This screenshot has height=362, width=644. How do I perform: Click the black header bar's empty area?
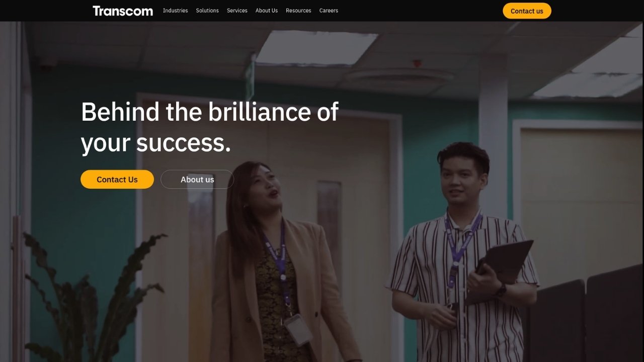pyautogui.click(x=420, y=11)
